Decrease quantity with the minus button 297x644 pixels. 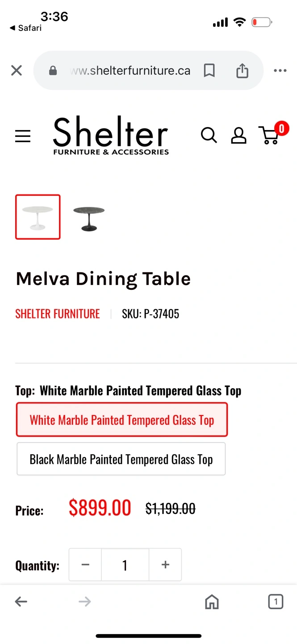pyautogui.click(x=85, y=565)
